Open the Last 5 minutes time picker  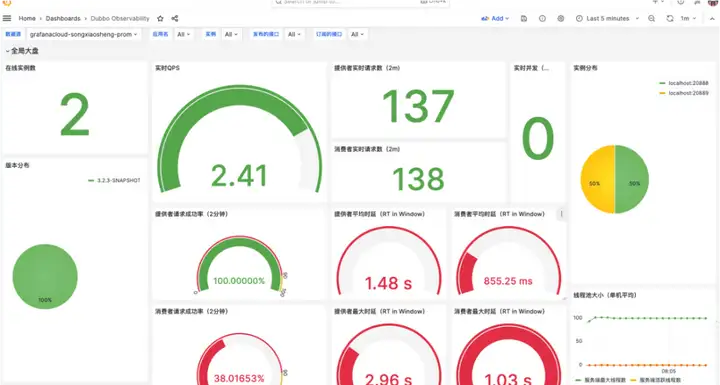(x=608, y=18)
